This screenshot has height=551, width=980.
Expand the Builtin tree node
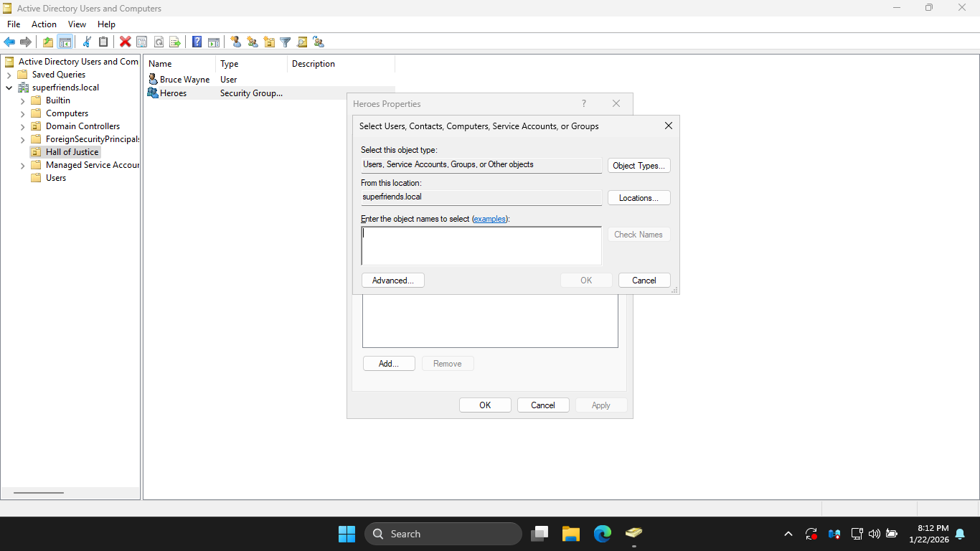click(x=22, y=101)
